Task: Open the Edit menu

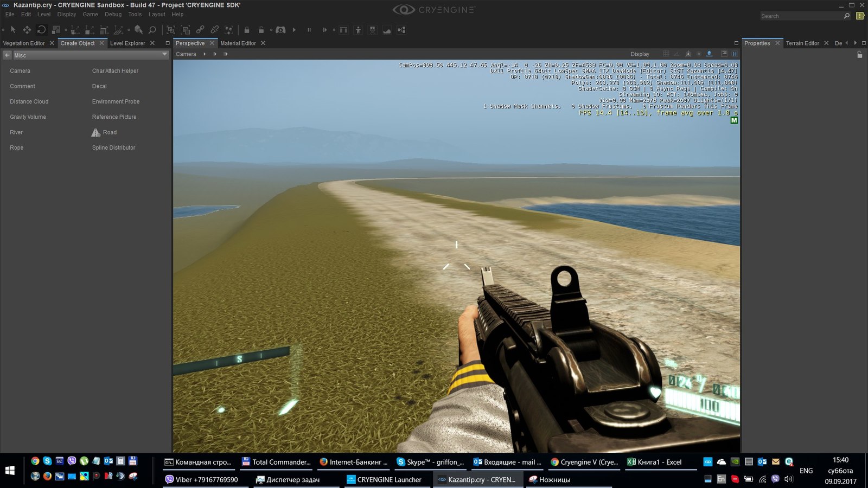Action: (x=26, y=15)
